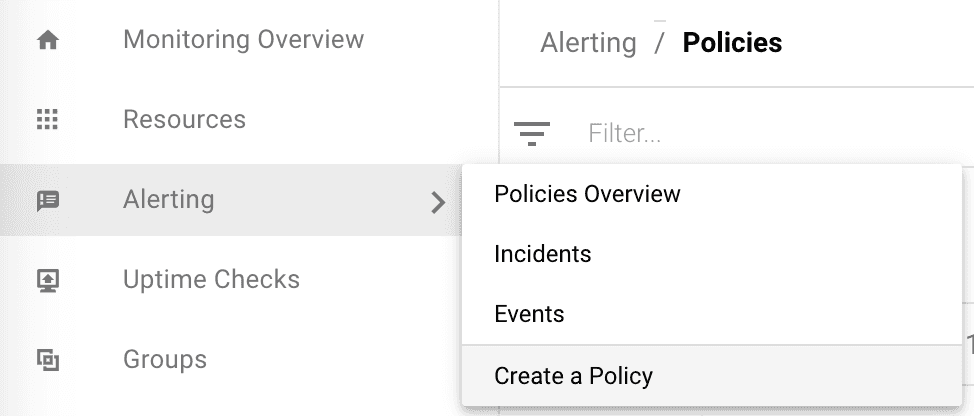Select Incidents from the Alerting submenu
This screenshot has height=416, width=974.
coord(542,254)
